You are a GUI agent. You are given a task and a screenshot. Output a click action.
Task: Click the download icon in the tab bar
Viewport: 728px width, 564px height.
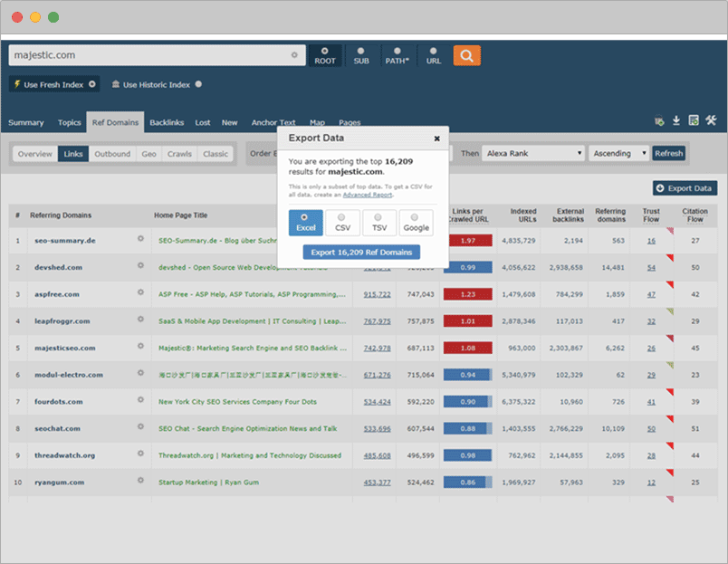pyautogui.click(x=676, y=120)
